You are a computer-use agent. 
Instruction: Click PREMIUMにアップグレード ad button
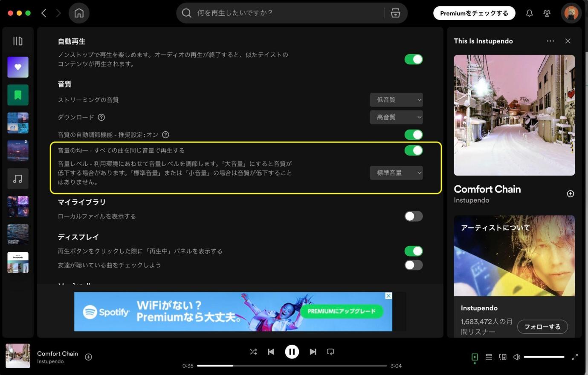coord(342,311)
